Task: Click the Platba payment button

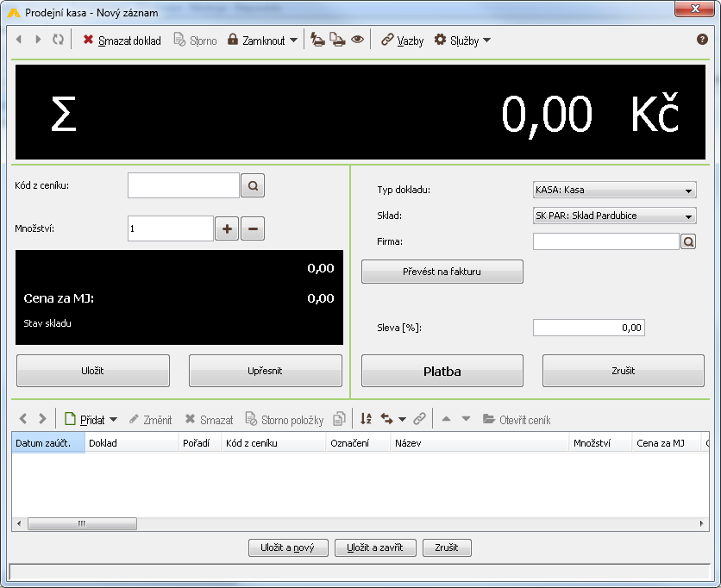Action: [442, 371]
